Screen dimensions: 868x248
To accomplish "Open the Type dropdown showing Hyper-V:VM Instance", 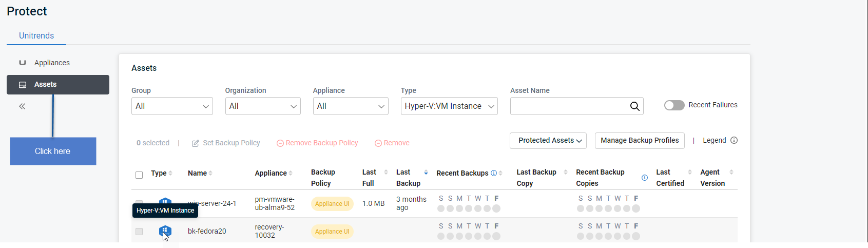I will tap(449, 106).
